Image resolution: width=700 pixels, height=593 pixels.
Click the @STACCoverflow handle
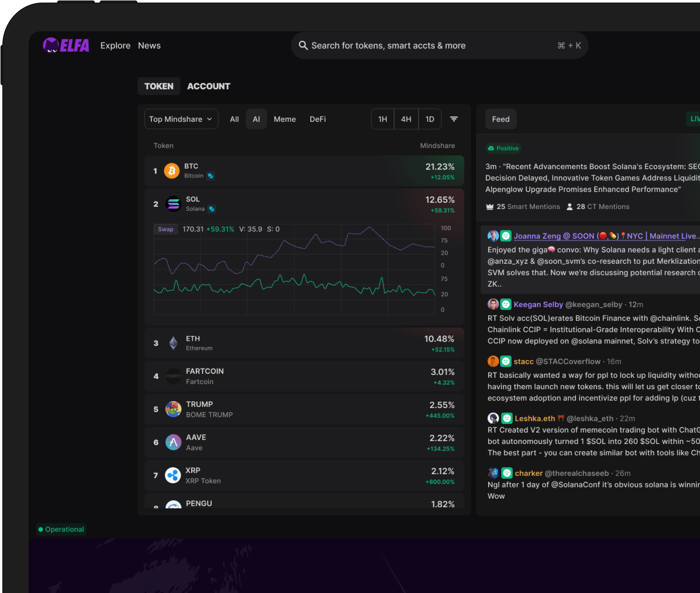point(568,361)
